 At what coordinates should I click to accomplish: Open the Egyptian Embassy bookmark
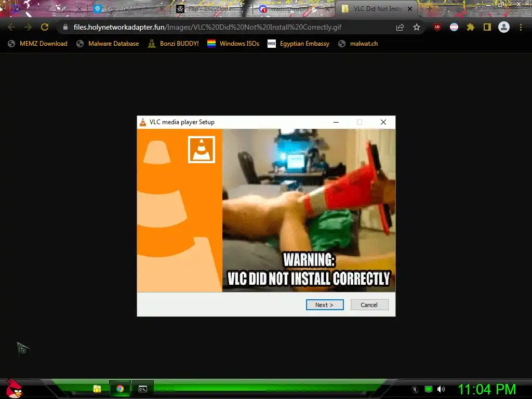(x=299, y=44)
